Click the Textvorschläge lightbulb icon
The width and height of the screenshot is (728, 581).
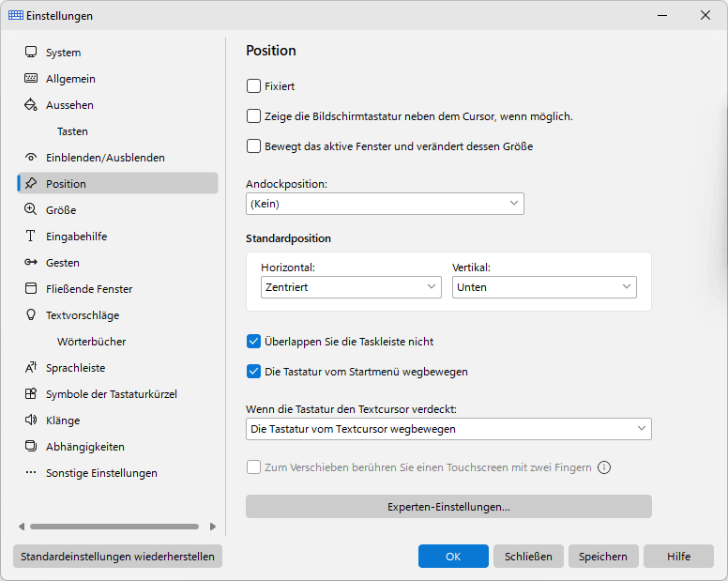click(31, 314)
